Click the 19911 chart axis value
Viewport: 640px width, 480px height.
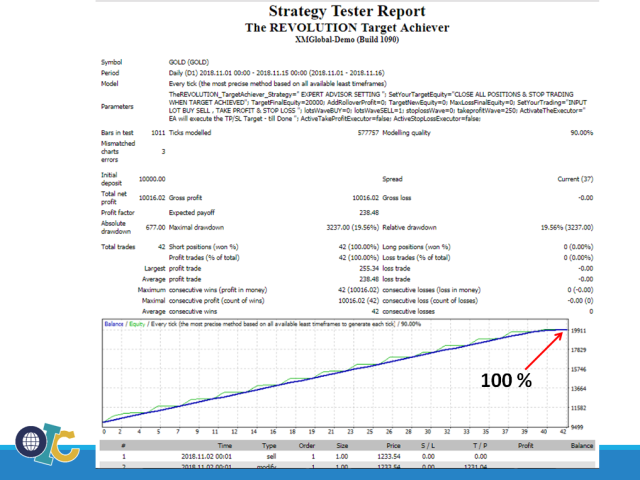pos(578,331)
